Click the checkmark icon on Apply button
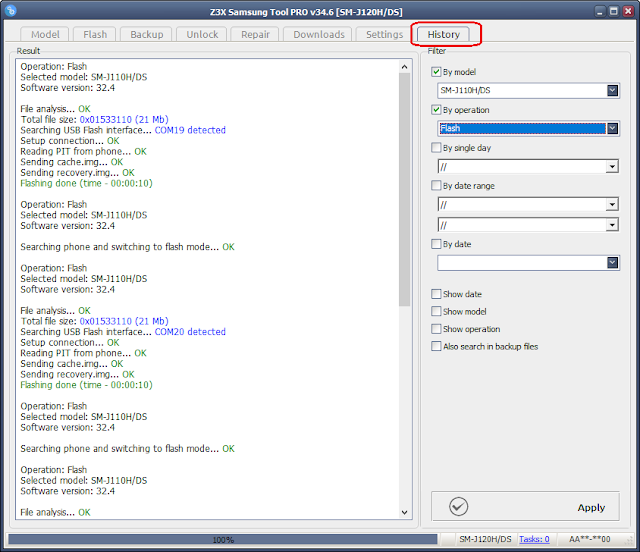640x552 pixels. point(458,507)
